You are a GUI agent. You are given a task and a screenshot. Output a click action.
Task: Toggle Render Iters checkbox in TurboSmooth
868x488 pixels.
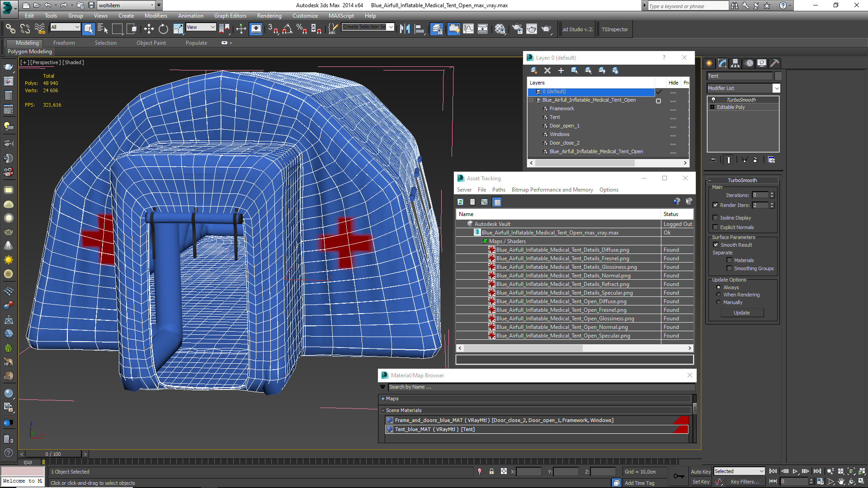tap(715, 205)
